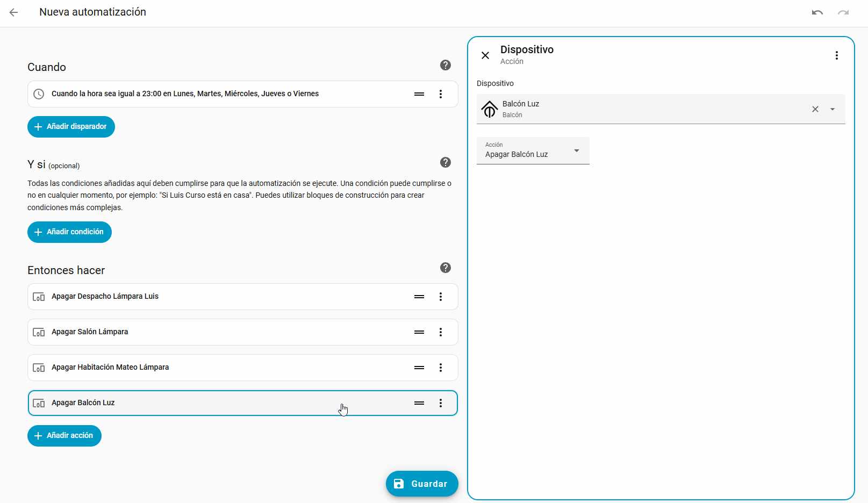Save the automation with Guardar
The height and width of the screenshot is (503, 868).
421,484
